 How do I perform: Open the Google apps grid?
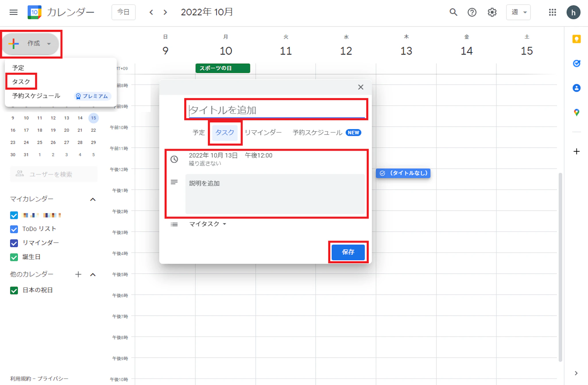(552, 12)
